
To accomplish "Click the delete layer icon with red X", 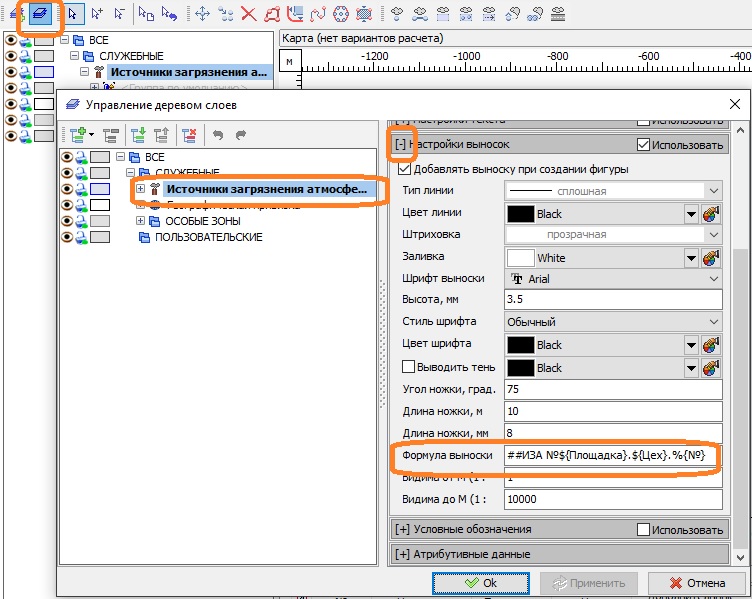I will [x=188, y=134].
